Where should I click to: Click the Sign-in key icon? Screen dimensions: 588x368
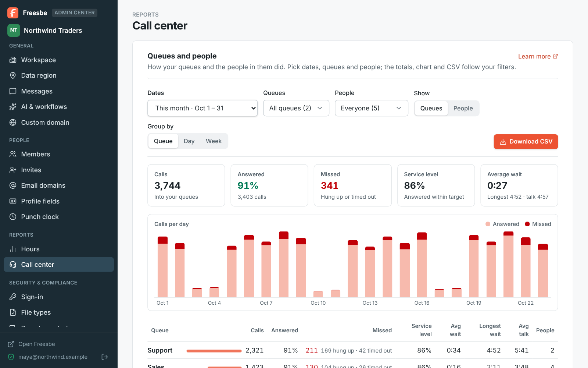coord(13,297)
